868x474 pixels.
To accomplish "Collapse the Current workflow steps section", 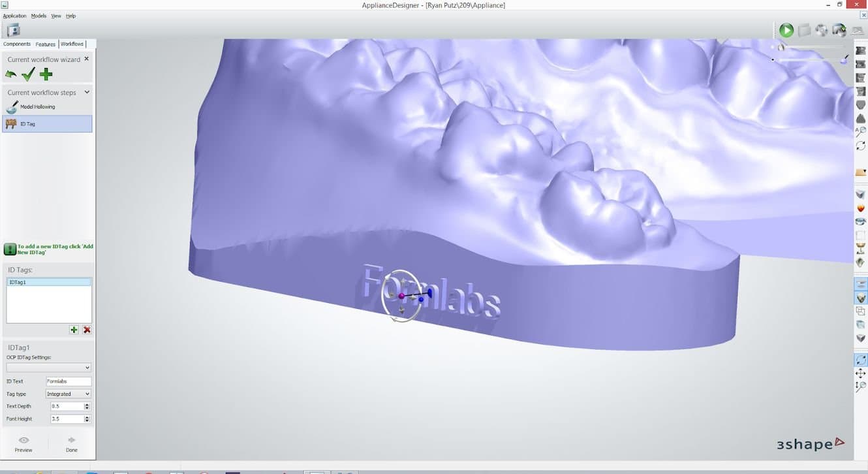I will pyautogui.click(x=87, y=92).
